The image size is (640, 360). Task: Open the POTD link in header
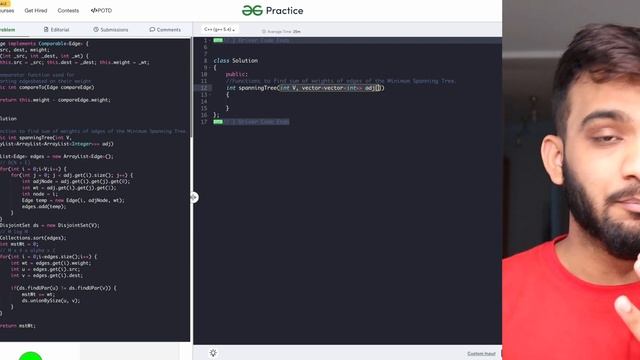coord(101,11)
